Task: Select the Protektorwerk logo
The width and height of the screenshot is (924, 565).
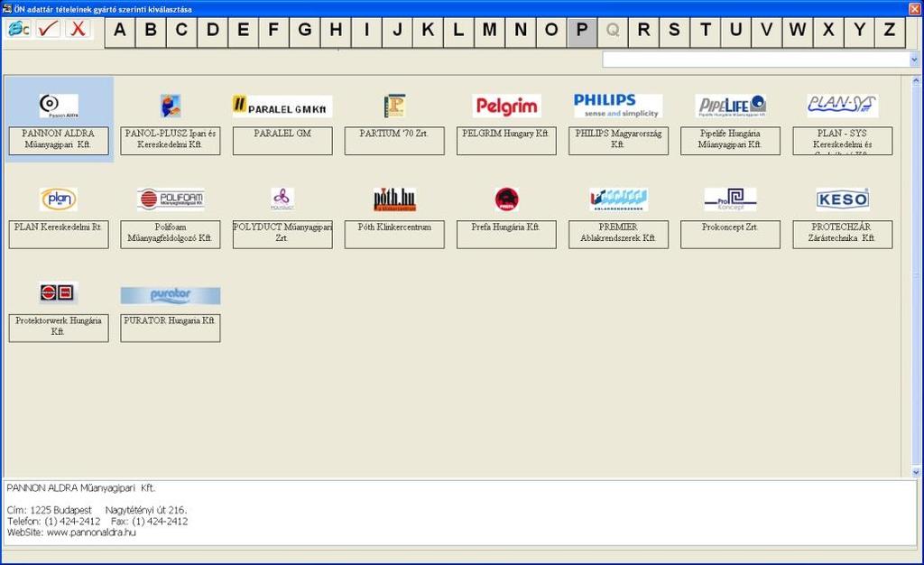Action: (59, 292)
